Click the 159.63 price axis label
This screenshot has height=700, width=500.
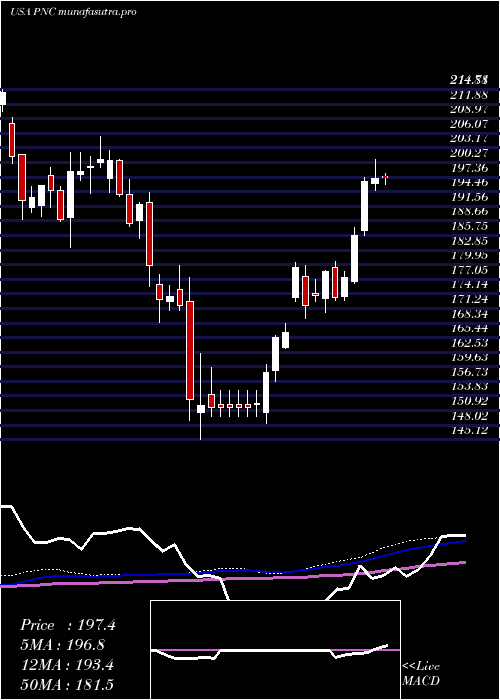468,357
